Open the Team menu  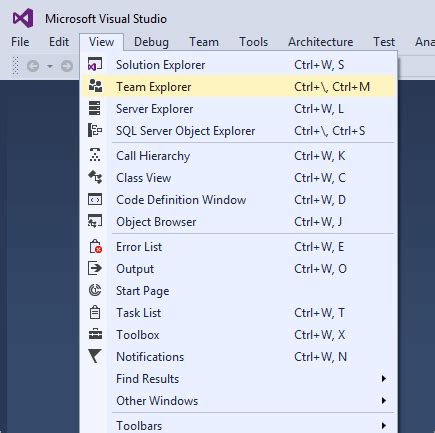tap(204, 42)
